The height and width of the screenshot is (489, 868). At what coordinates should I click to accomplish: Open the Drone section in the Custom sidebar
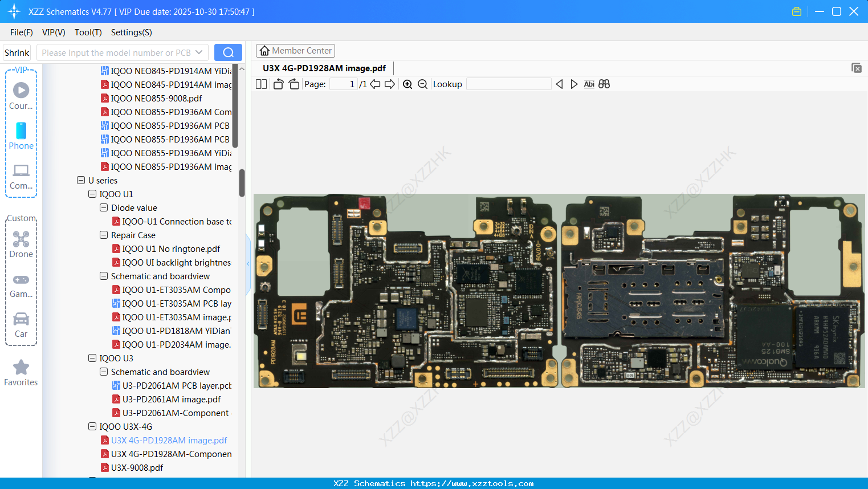point(21,244)
